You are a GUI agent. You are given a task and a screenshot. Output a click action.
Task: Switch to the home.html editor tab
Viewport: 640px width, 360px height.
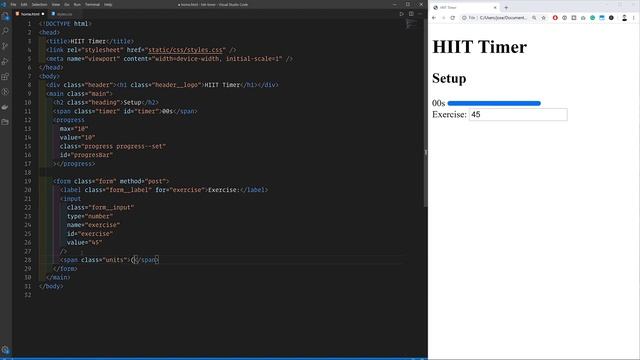(x=30, y=14)
